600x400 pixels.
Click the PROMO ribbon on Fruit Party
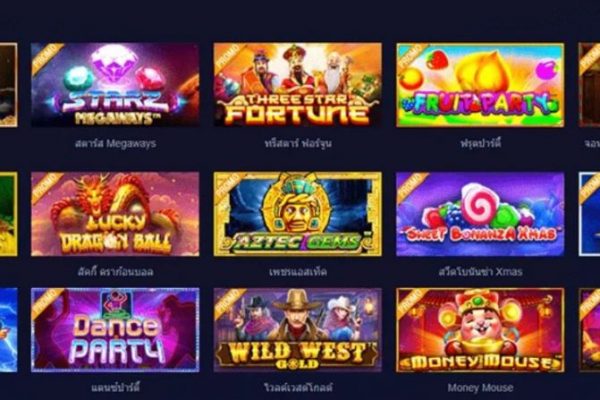pos(411,58)
